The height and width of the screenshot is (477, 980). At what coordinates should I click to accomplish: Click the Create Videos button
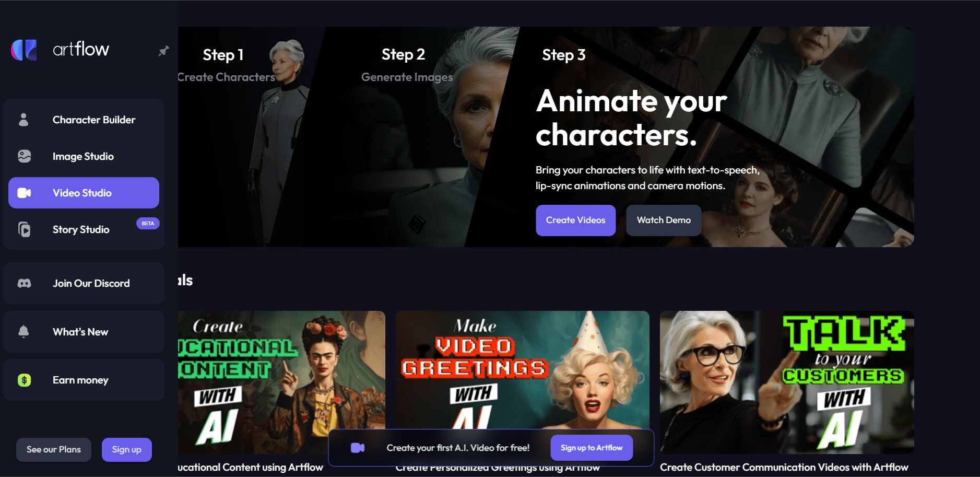pos(575,220)
